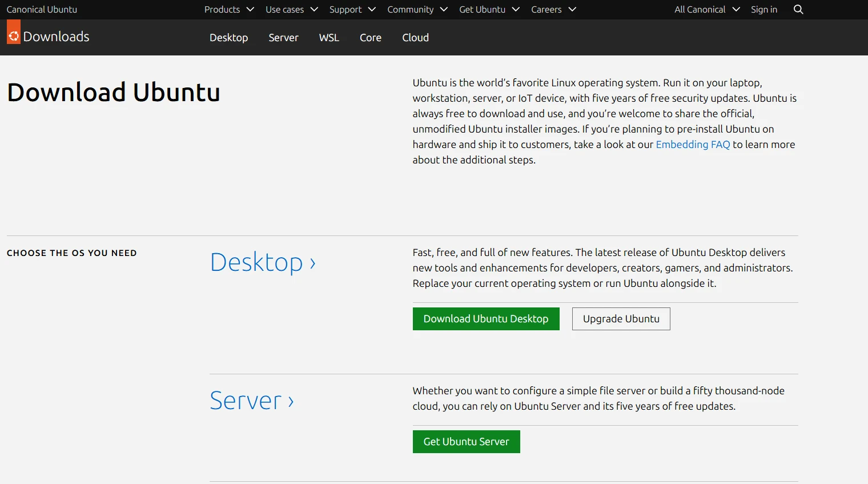Image resolution: width=868 pixels, height=484 pixels.
Task: Switch to the Core tab
Action: 371,38
